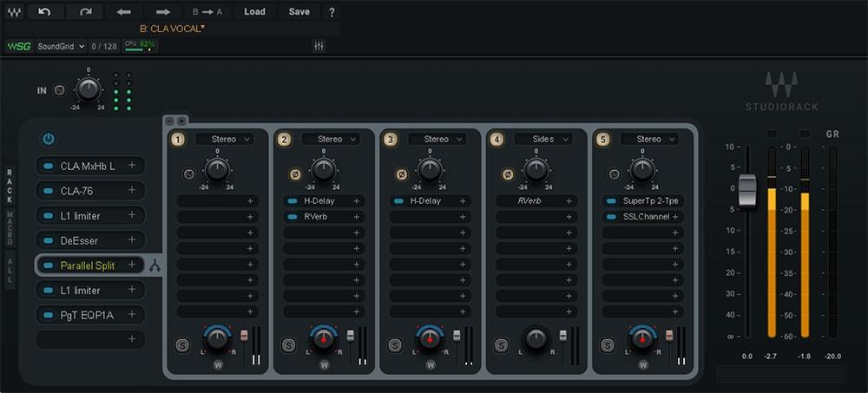The image size is (868, 393).
Task: Switch to the ALL side tab
Action: (x=10, y=268)
